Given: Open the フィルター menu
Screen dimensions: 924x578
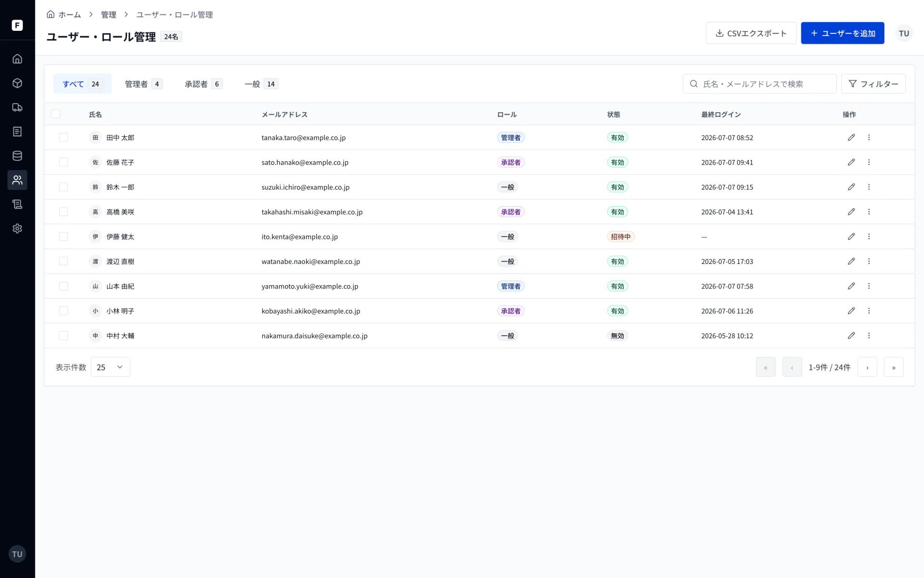Looking at the screenshot, I should pyautogui.click(x=873, y=84).
